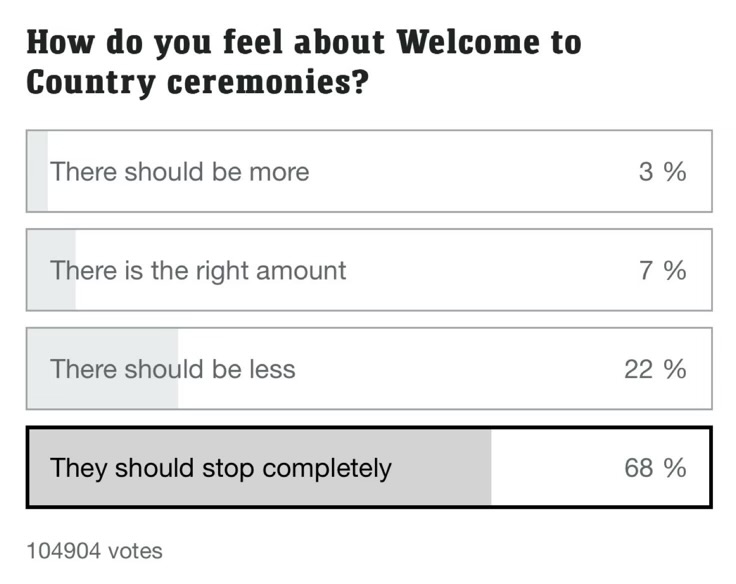Screen dimensions: 736x584
Task: Click the 104904 votes count
Action: [x=94, y=551]
